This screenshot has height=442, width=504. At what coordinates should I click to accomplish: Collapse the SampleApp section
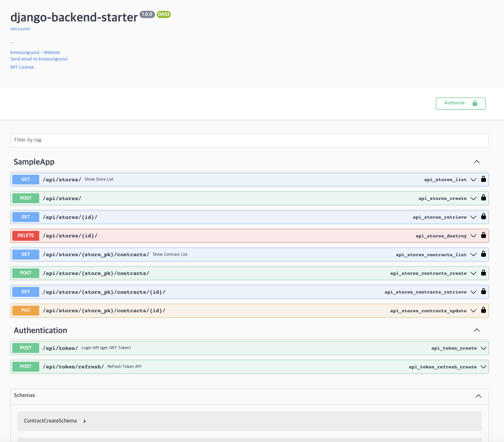(x=477, y=162)
